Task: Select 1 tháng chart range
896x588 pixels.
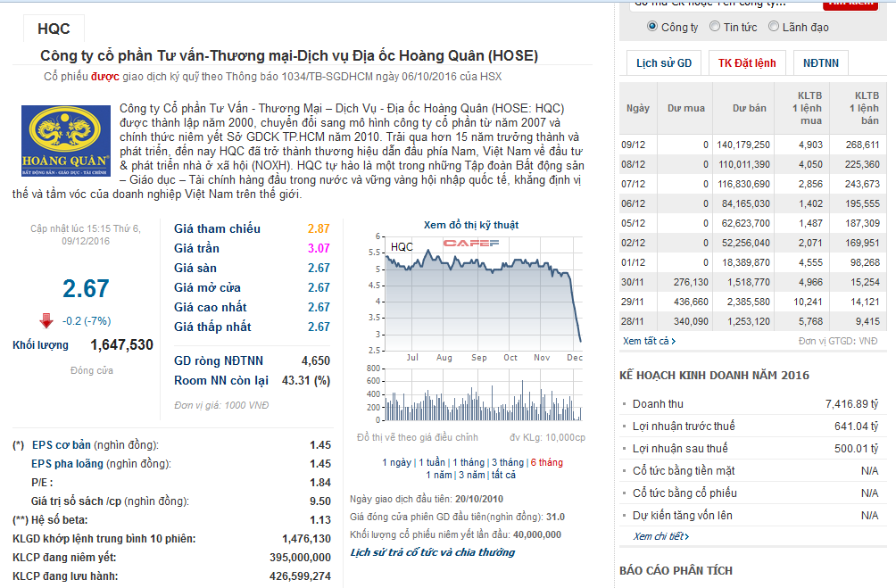Action: pyautogui.click(x=468, y=462)
